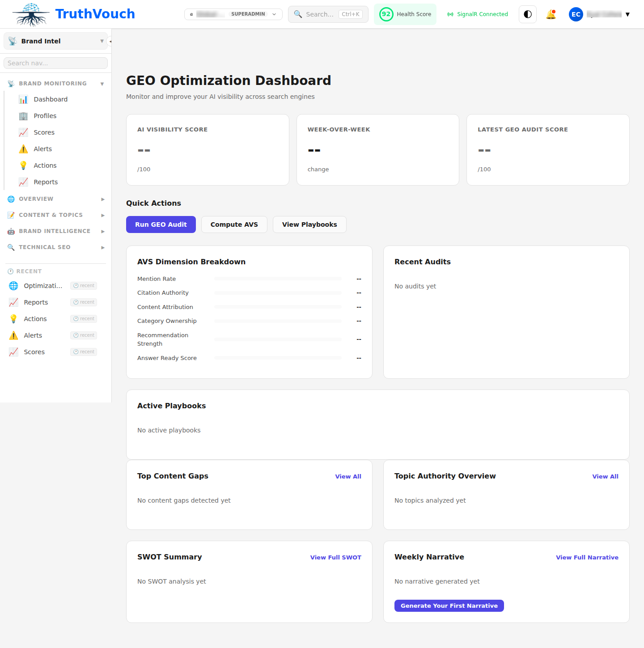Click the Technical SEO magnifier icon
Image resolution: width=644 pixels, height=648 pixels.
pos(11,247)
